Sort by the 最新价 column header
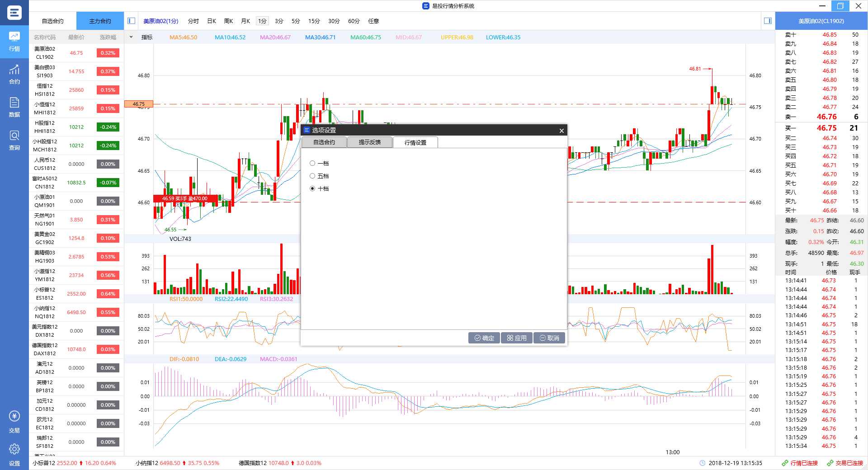The width and height of the screenshot is (868, 470). (x=76, y=37)
